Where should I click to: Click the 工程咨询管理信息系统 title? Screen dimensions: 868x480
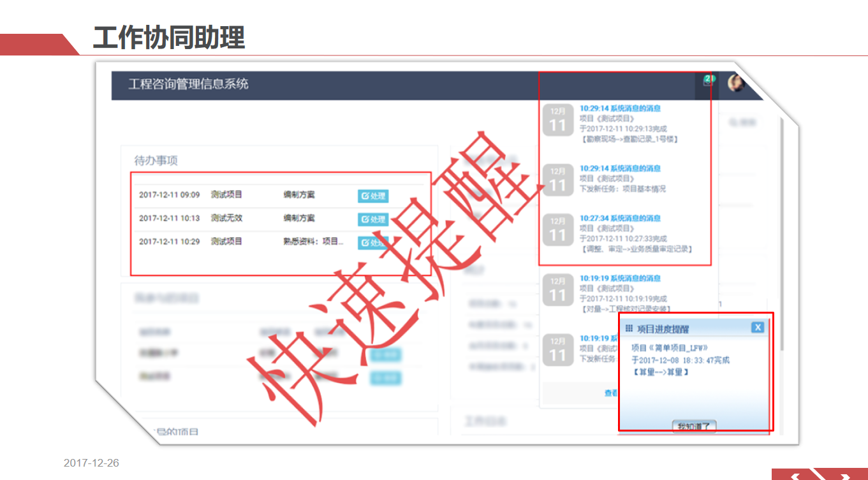[189, 84]
